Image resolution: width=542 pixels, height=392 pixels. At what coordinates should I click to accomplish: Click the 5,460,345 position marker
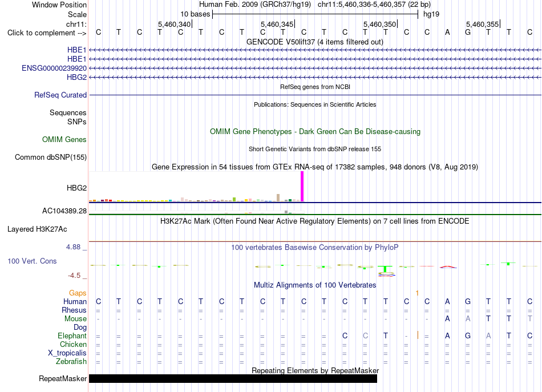(x=277, y=24)
